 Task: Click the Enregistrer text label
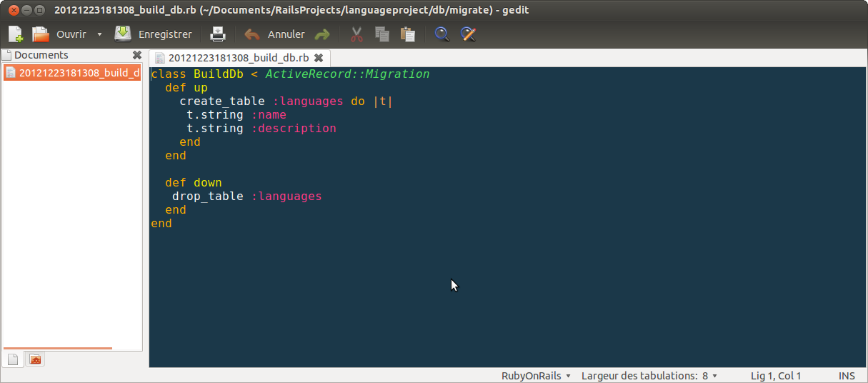click(165, 34)
